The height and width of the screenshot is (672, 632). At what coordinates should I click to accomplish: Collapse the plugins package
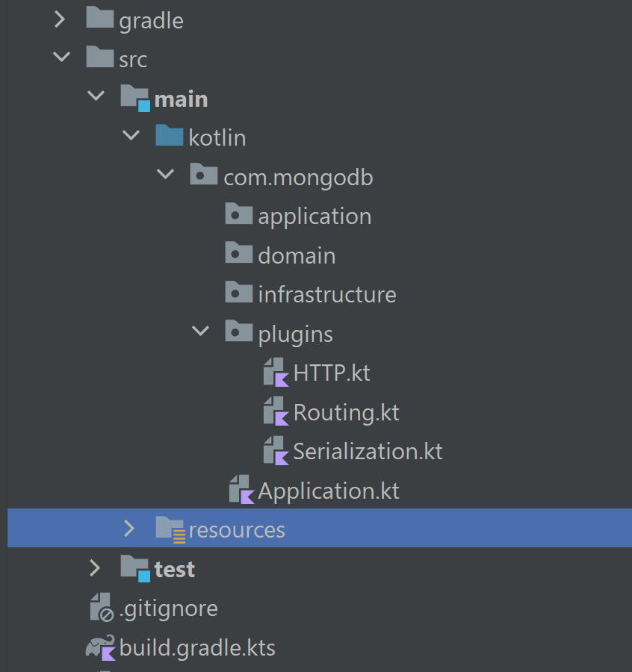click(200, 332)
